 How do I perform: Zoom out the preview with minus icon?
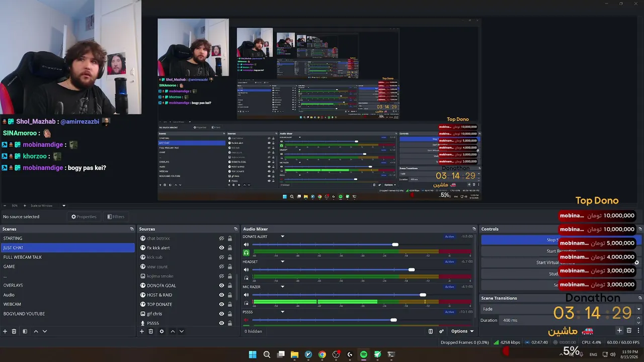pos(5,206)
